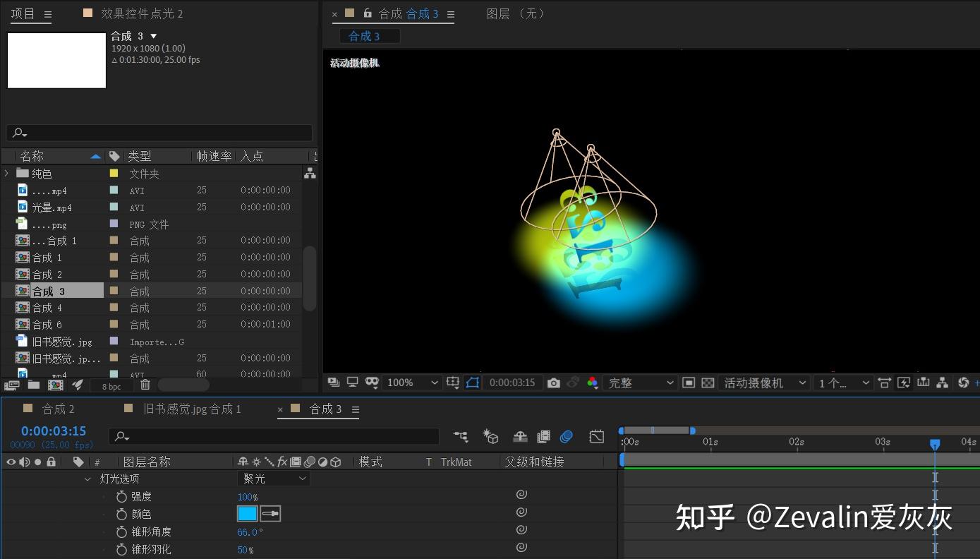Enable the audio mute toggle column
The width and height of the screenshot is (980, 559).
point(25,462)
